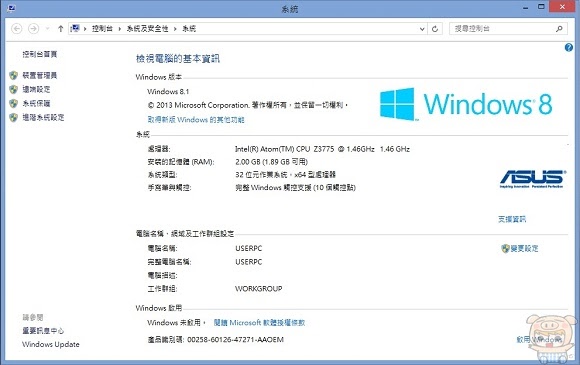Select product ID 00258-60126-47271-AAOEM
The image size is (580, 365).
point(235,339)
